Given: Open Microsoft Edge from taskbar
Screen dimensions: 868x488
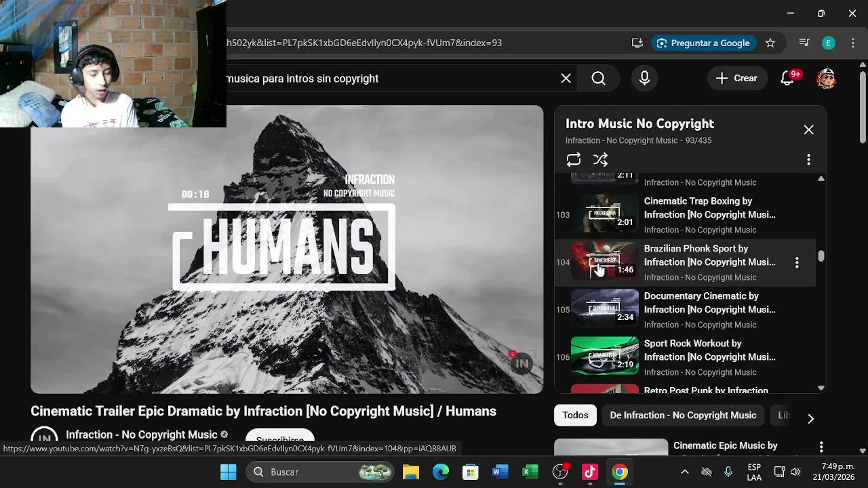Looking at the screenshot, I should click(x=441, y=472).
